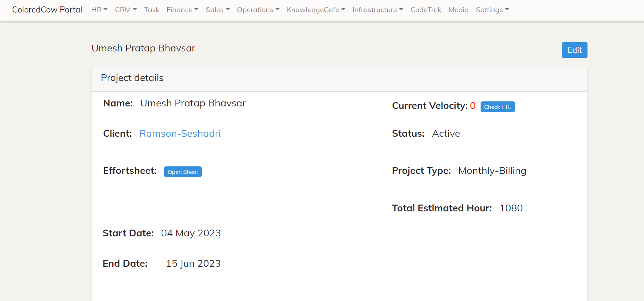This screenshot has width=644, height=301.
Task: Navigate to the Task section
Action: (152, 10)
